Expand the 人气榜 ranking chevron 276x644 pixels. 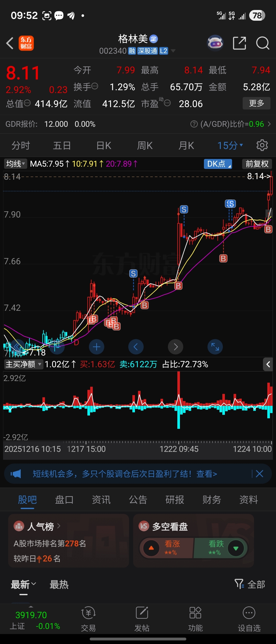tap(59, 526)
